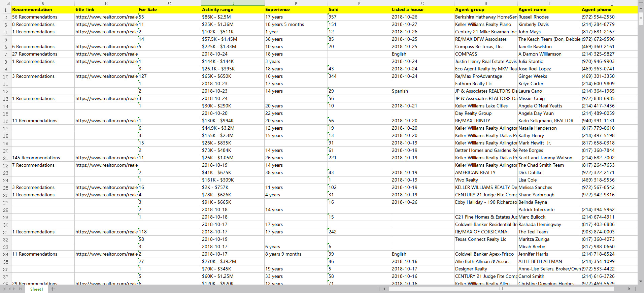Select column B header
644x293 pixels.
(106, 3)
